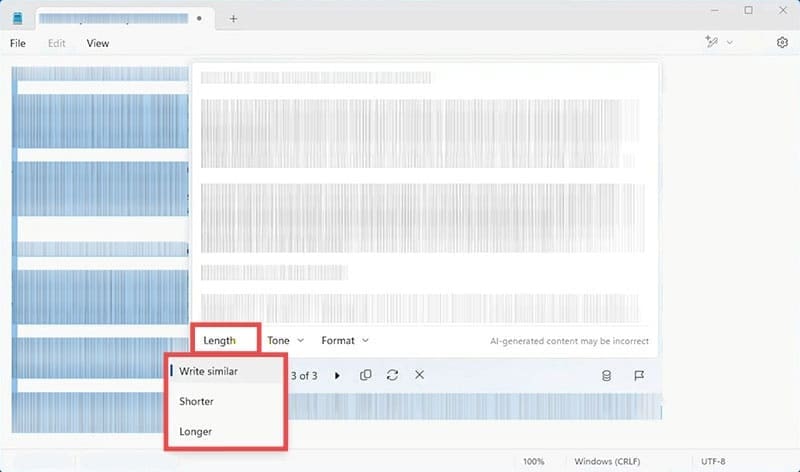Click Windows (CRLF) line ending indicator
The width and height of the screenshot is (800, 472).
point(607,461)
